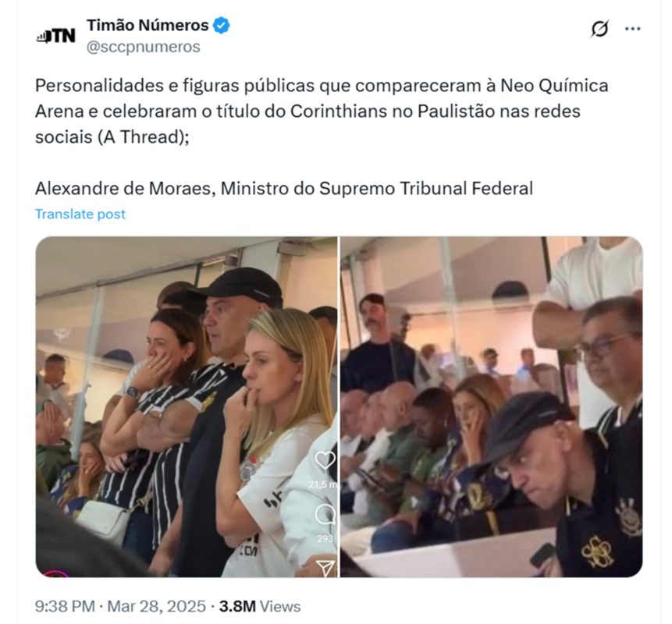Click the TN profile avatar
This screenshot has width=672, height=624.
(55, 36)
